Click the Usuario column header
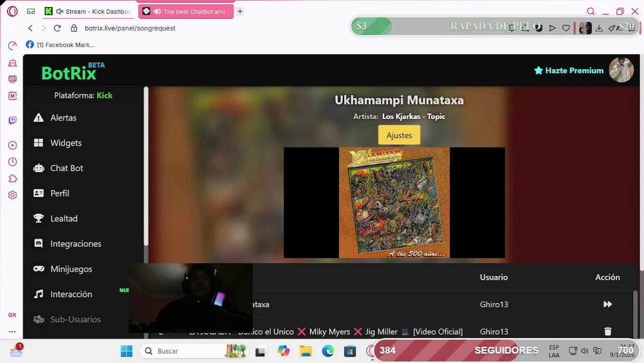Viewport: 644px width, 363px height. click(x=493, y=277)
